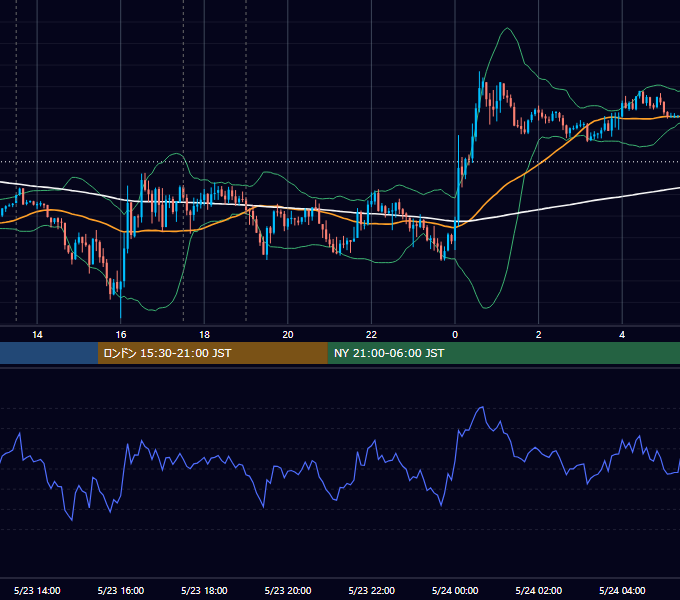Image resolution: width=680 pixels, height=600 pixels.
Task: Click the 5/24 04:00 indicator axis label
Action: tap(622, 590)
